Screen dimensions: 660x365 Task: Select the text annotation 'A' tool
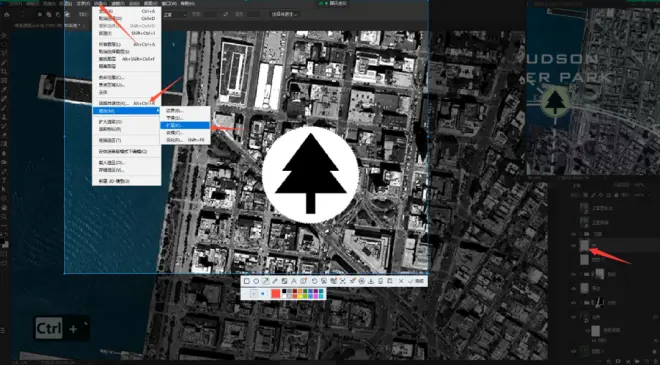pyautogui.click(x=294, y=281)
